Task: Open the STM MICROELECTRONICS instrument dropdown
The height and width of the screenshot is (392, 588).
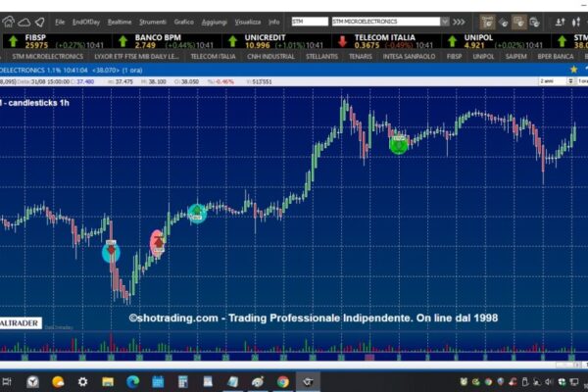Action: point(445,22)
